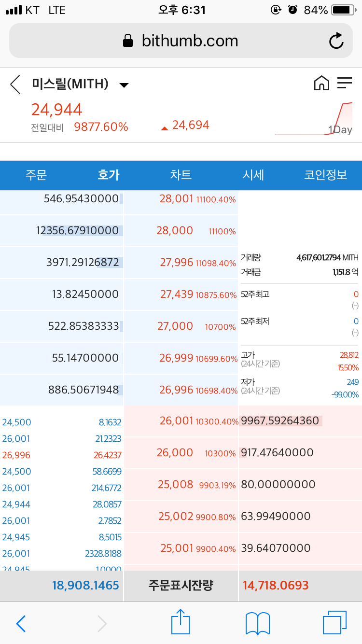Screen dimensions: 362x644
Task: Select ask price 26,999
Action: (x=176, y=358)
